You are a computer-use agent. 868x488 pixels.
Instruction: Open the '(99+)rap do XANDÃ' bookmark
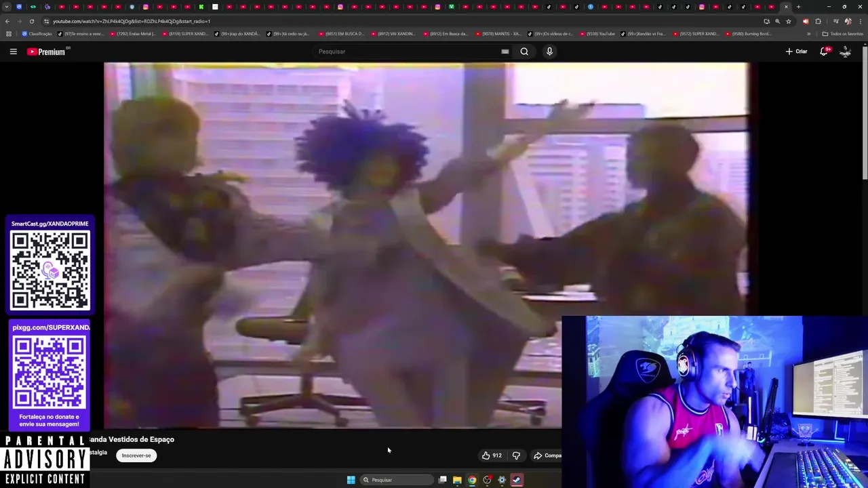237,34
